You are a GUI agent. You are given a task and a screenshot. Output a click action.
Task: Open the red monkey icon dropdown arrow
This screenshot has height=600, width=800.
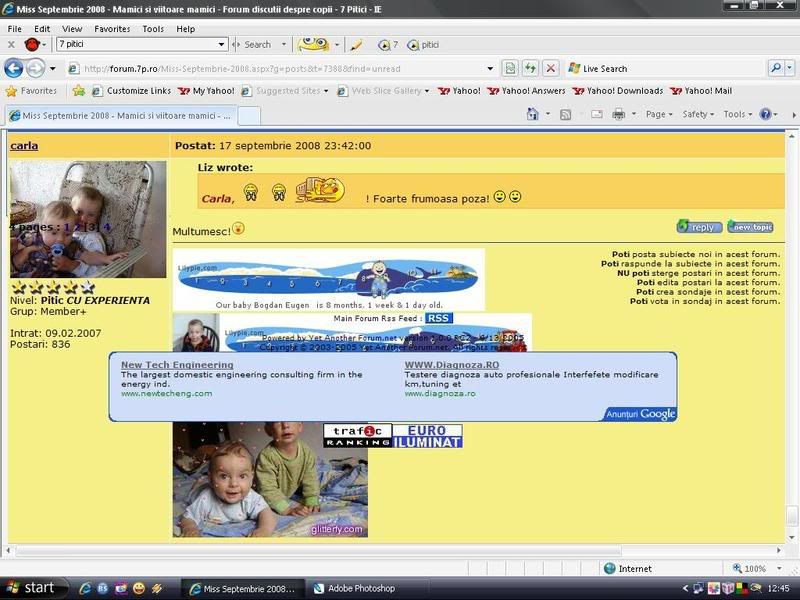[44, 45]
